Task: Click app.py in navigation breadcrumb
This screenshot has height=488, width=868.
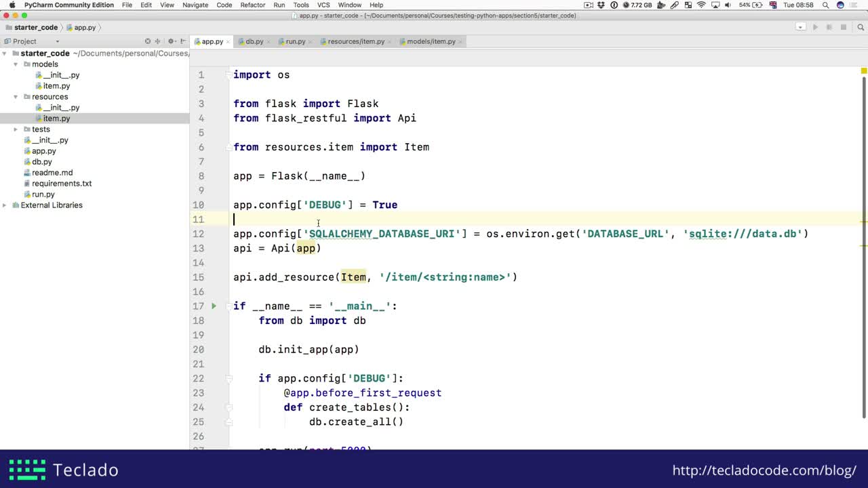Action: tap(81, 27)
